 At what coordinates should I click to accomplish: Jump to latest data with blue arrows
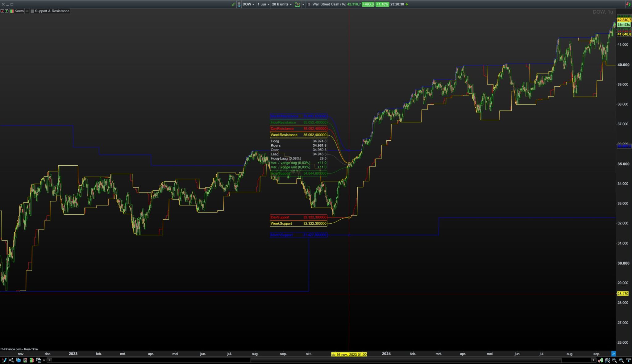point(613,354)
